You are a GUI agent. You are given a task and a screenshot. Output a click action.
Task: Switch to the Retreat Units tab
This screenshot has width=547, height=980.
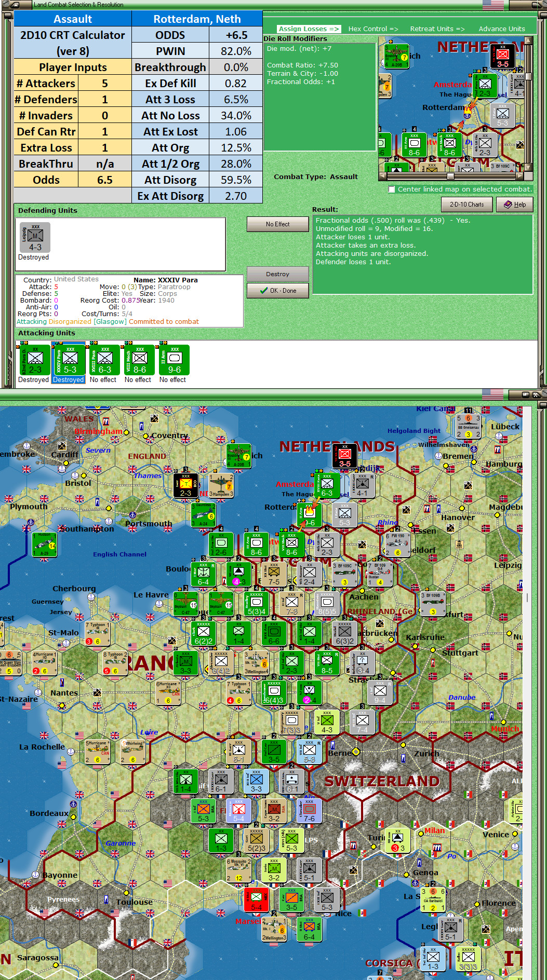[437, 29]
